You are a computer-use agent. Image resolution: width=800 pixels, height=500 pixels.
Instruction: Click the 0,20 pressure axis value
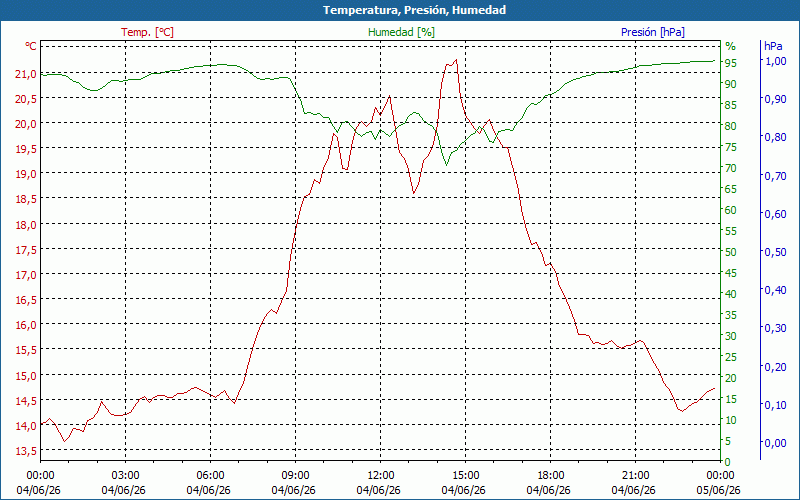776,367
